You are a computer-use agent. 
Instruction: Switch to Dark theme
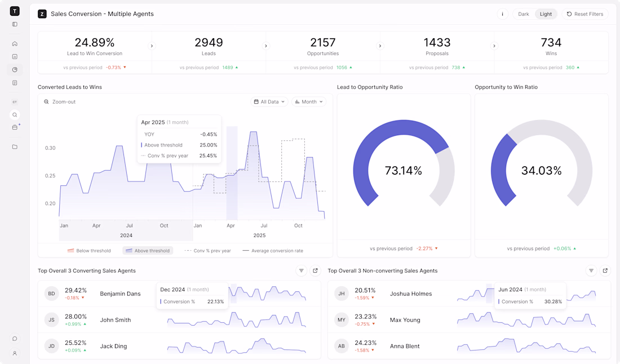[524, 14]
